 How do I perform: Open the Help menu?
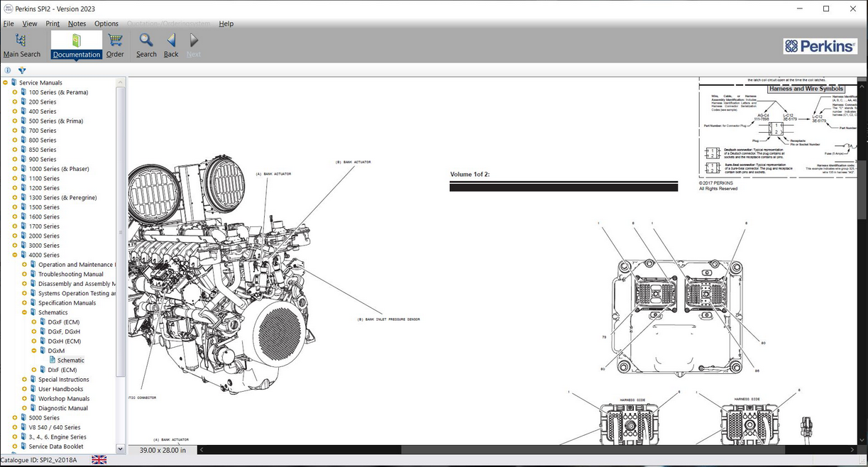(226, 23)
